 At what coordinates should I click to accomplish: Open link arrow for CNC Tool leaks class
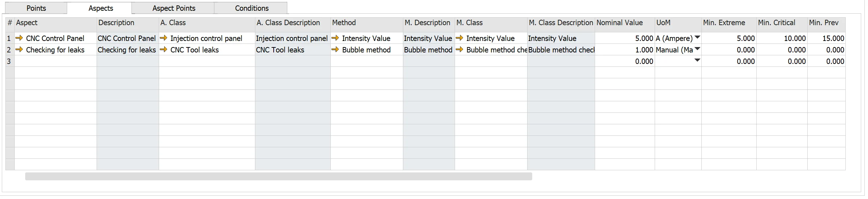[164, 50]
